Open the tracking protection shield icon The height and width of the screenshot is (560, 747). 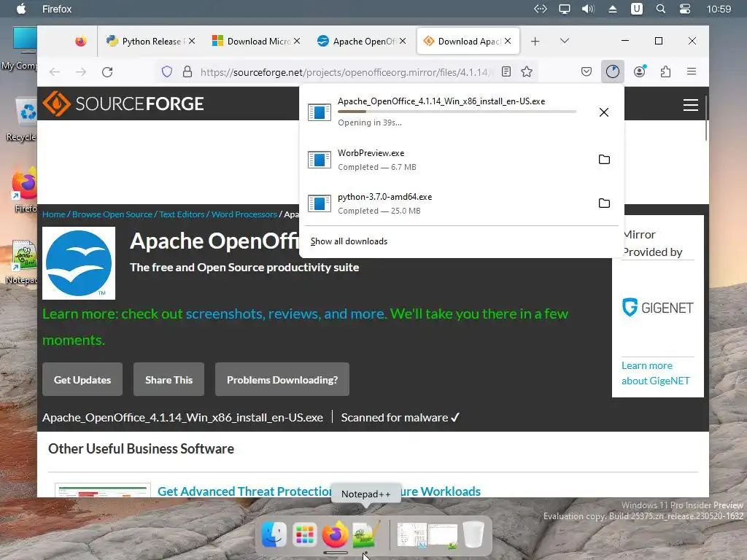[167, 72]
